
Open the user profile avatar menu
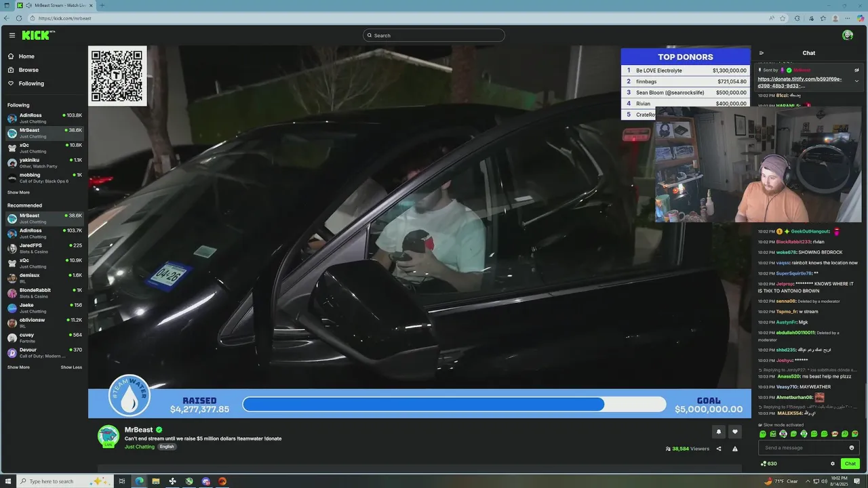[848, 35]
